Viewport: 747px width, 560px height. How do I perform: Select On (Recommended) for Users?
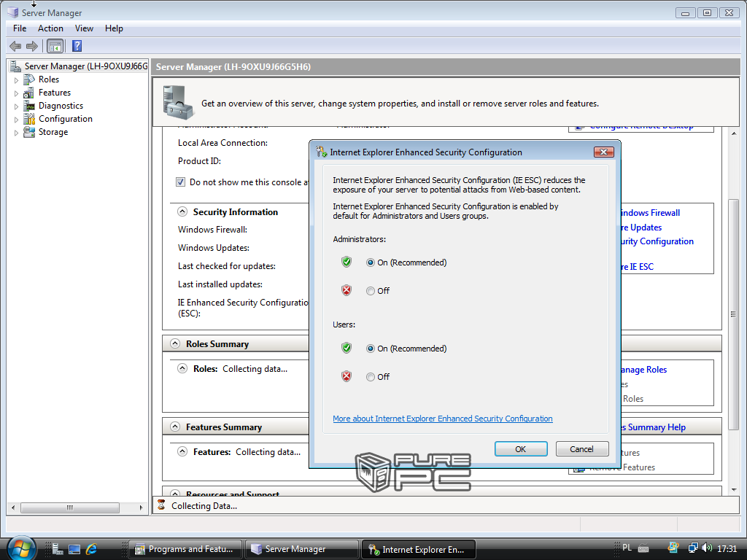pyautogui.click(x=370, y=349)
